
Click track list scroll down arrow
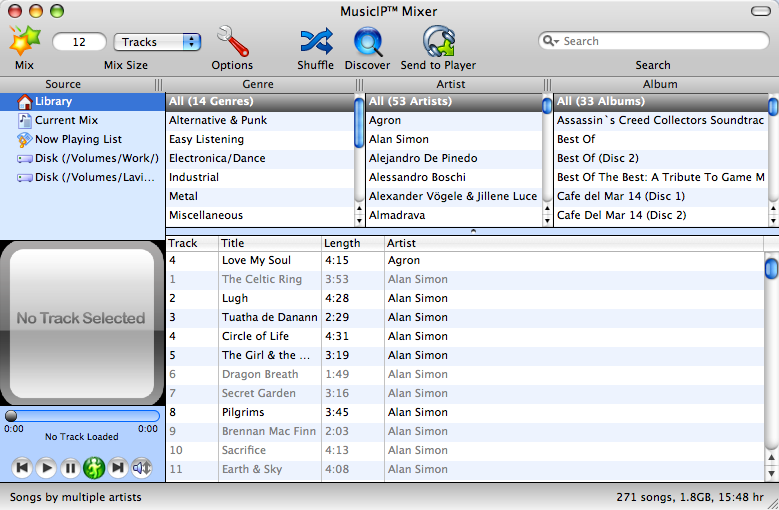click(x=771, y=474)
